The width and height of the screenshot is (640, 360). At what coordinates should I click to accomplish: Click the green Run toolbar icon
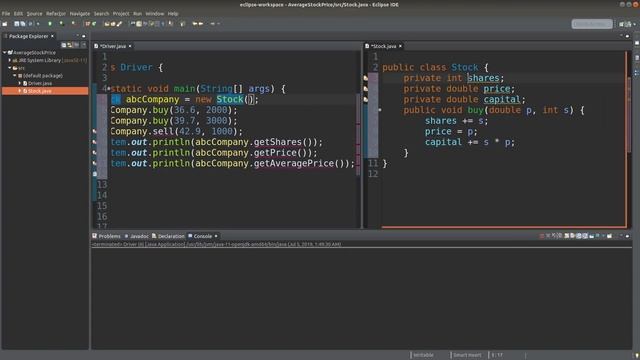pyautogui.click(x=50, y=24)
